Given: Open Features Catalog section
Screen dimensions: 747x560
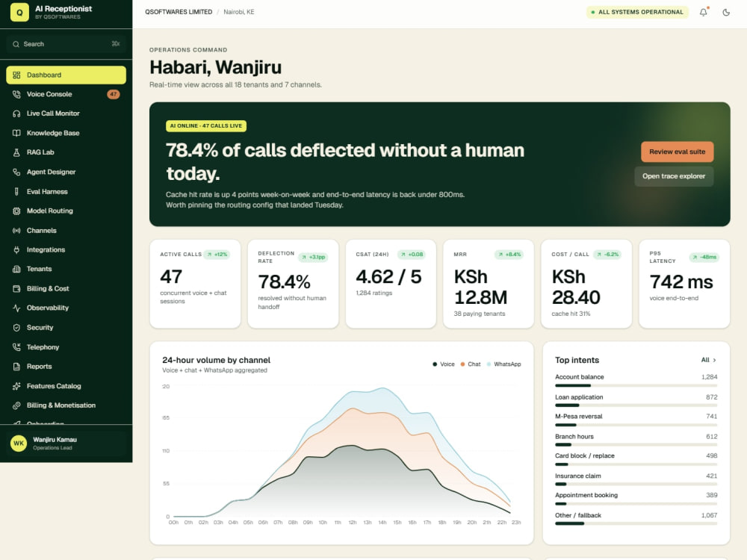Looking at the screenshot, I should pos(66,386).
